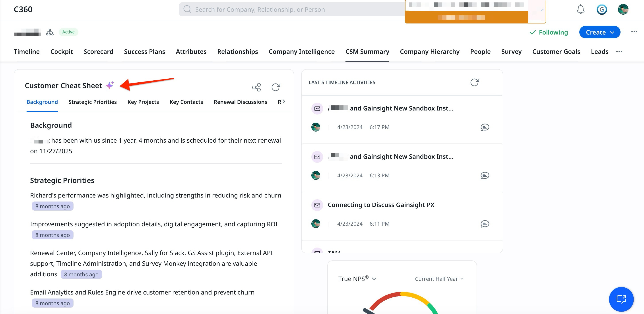Refresh Last 5 Timeline Activities
The height and width of the screenshot is (314, 644).
click(x=474, y=82)
